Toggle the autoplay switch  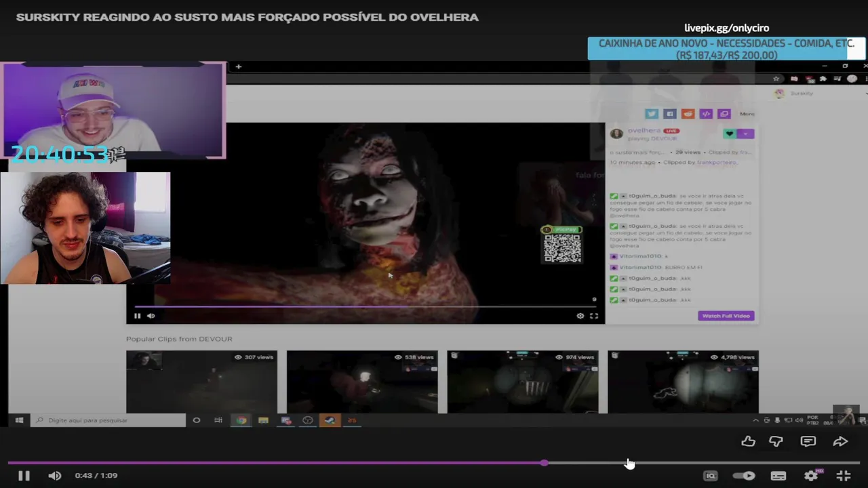click(744, 476)
